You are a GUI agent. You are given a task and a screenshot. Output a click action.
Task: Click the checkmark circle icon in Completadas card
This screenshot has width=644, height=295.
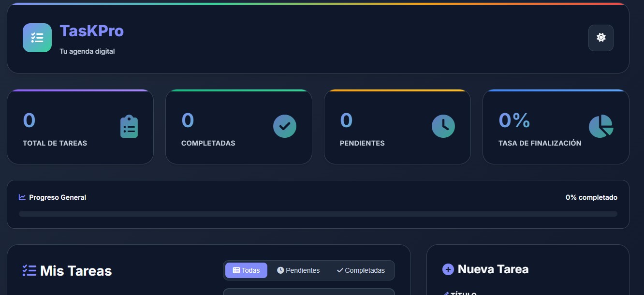click(285, 126)
